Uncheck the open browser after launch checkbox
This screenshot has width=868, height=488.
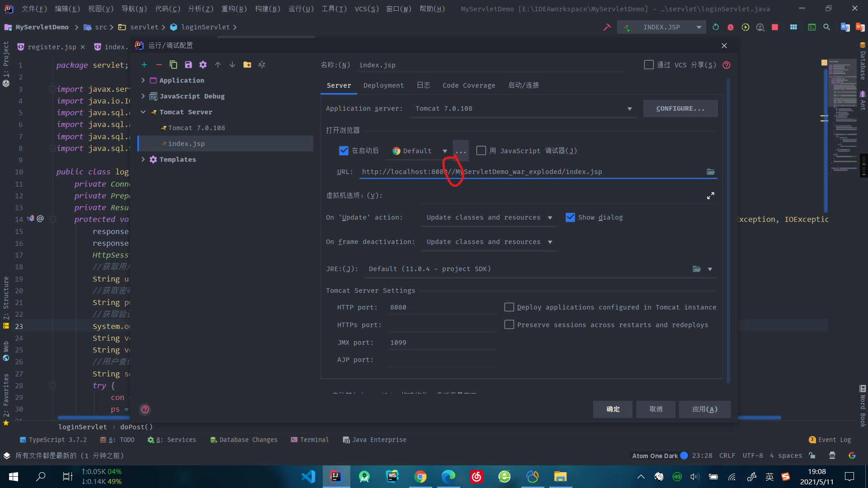[344, 150]
